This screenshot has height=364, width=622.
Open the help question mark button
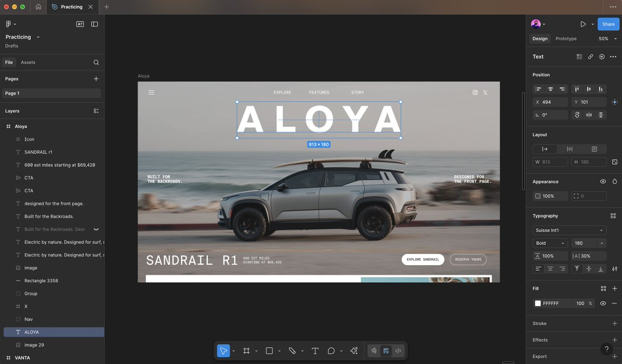(606, 350)
